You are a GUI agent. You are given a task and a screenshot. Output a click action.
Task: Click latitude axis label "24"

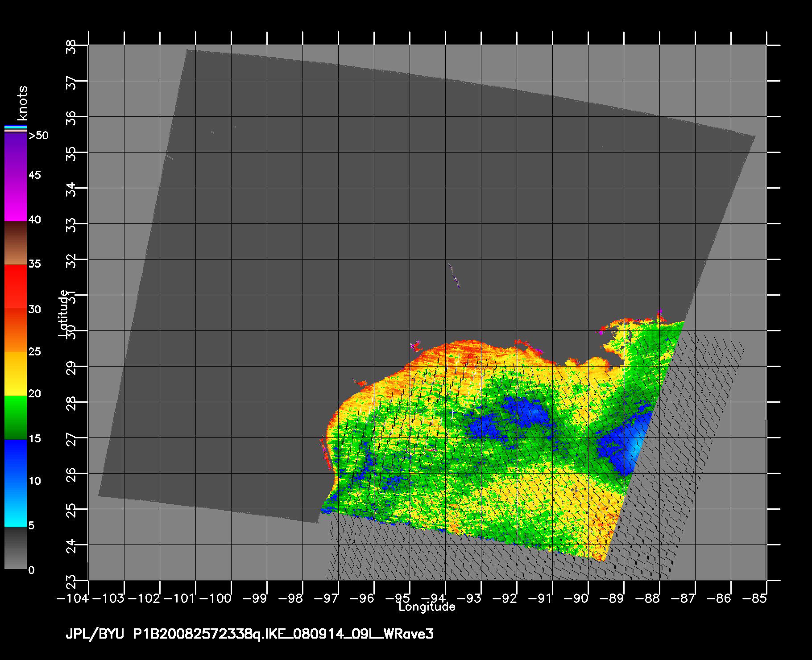[x=71, y=545]
